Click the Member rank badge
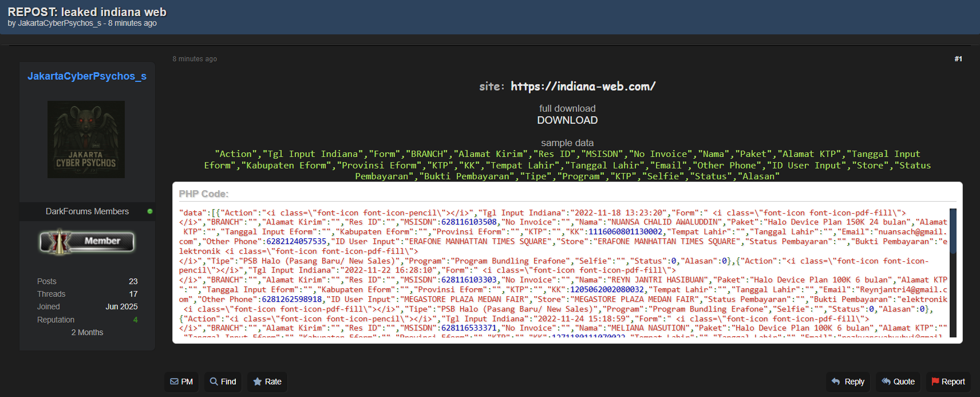Viewport: 980px width, 397px height. 87,242
